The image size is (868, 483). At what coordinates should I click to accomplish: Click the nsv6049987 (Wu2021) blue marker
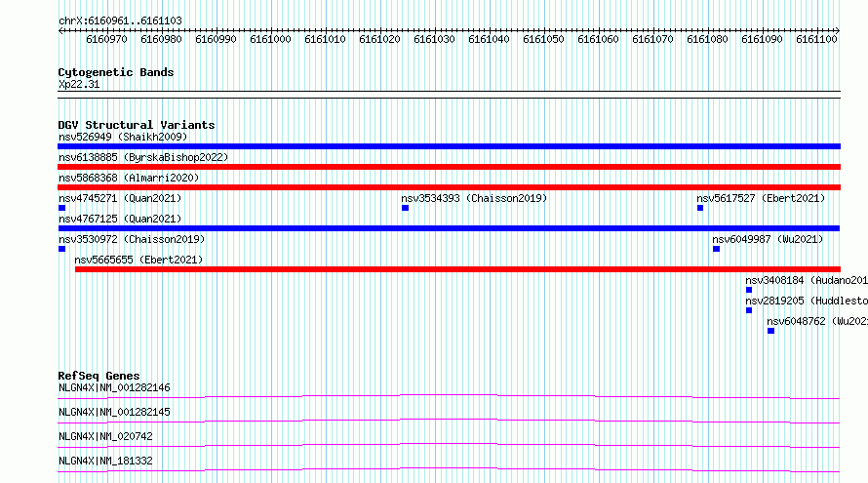[716, 249]
